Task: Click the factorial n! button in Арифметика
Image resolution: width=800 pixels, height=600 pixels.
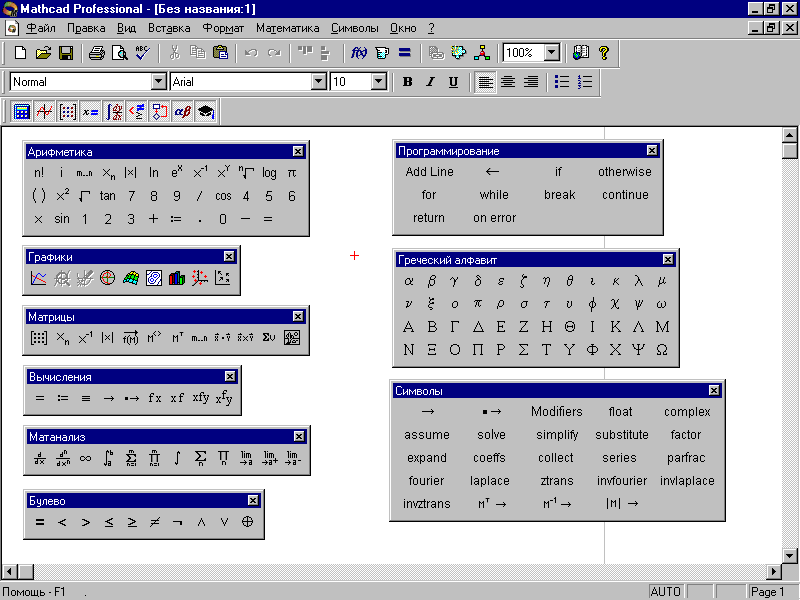Action: click(x=39, y=173)
